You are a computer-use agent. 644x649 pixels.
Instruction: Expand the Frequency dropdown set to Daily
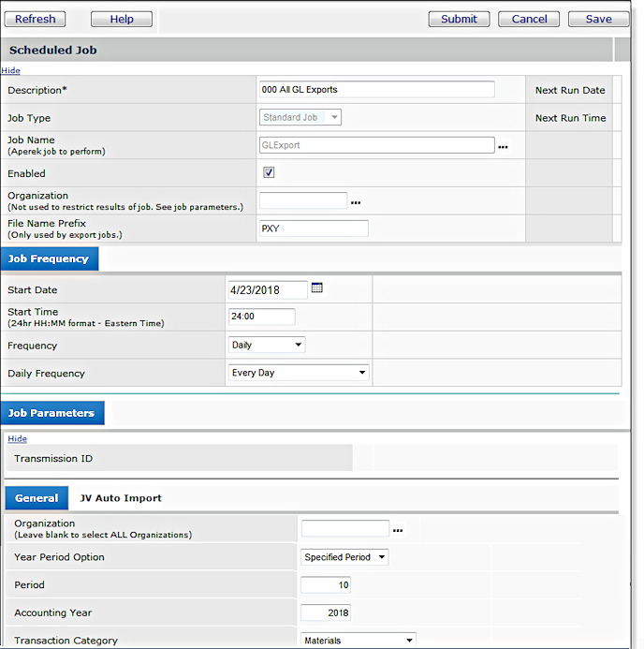click(x=267, y=346)
